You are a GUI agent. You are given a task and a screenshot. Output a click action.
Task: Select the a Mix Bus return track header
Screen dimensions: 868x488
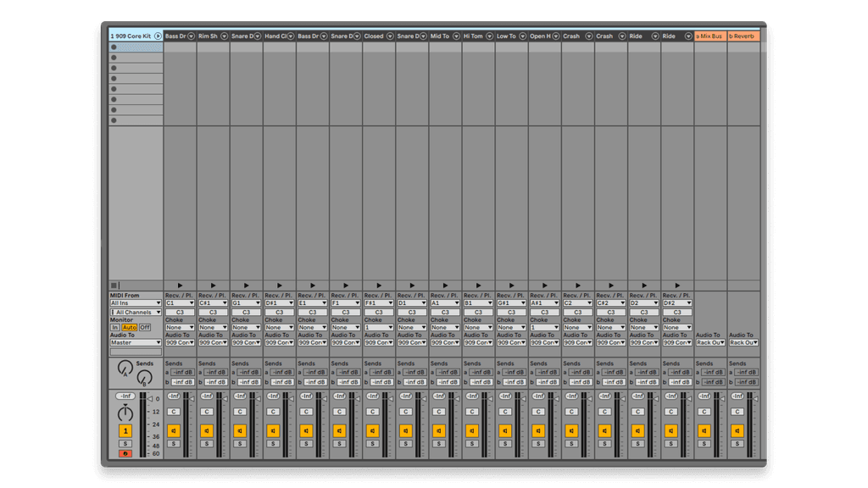tap(710, 36)
